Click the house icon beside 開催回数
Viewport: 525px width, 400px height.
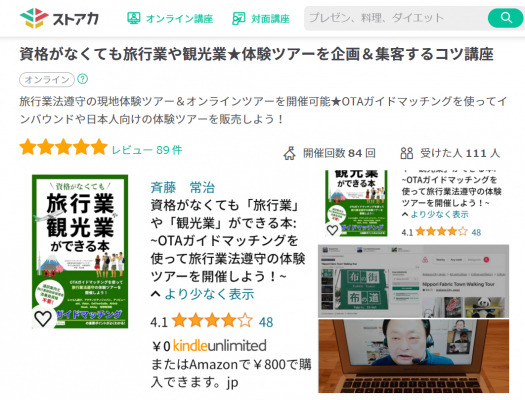[x=290, y=153]
